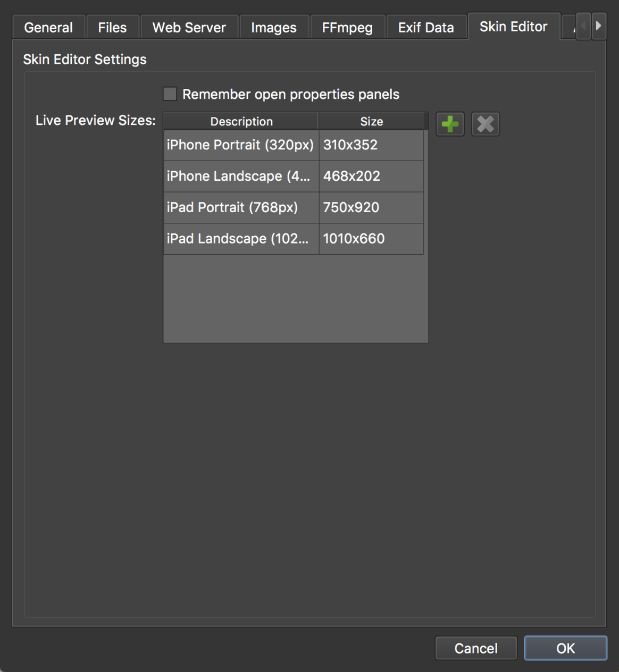This screenshot has width=619, height=672.
Task: Select the 310x352 size cell
Action: (x=371, y=145)
